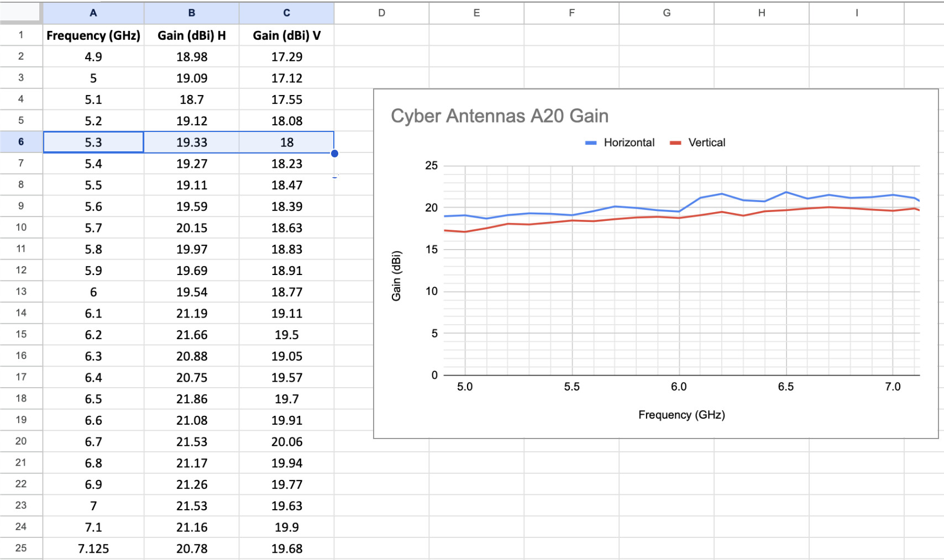Click the Frequency (GHz) header cell
Viewport: 944px width, 560px height.
pos(93,35)
